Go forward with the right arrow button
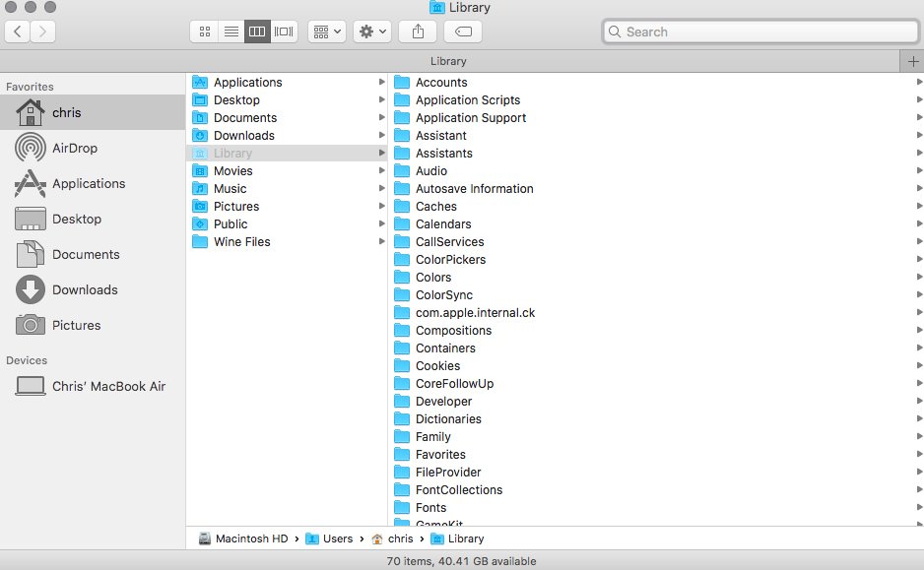This screenshot has height=570, width=924. pyautogui.click(x=43, y=32)
